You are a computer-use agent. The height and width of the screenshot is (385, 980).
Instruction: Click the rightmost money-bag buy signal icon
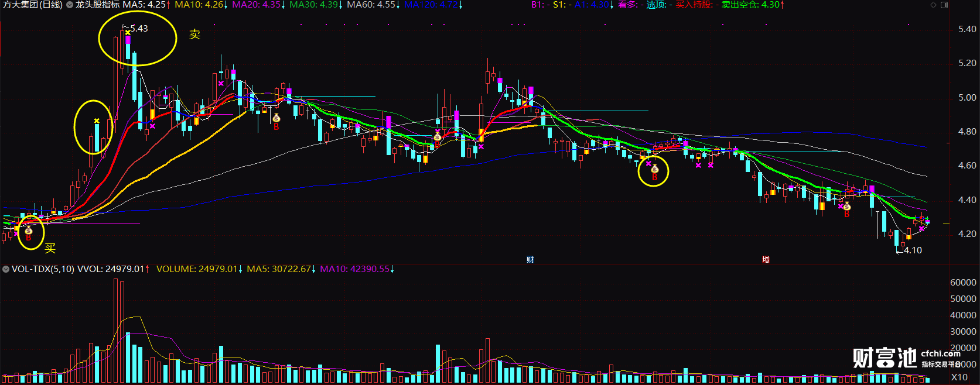[x=846, y=207]
